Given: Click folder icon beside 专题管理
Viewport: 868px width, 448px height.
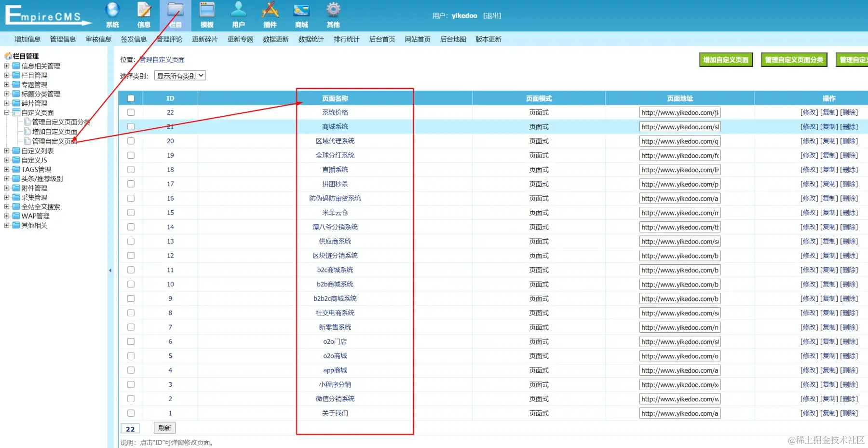Looking at the screenshot, I should point(16,84).
